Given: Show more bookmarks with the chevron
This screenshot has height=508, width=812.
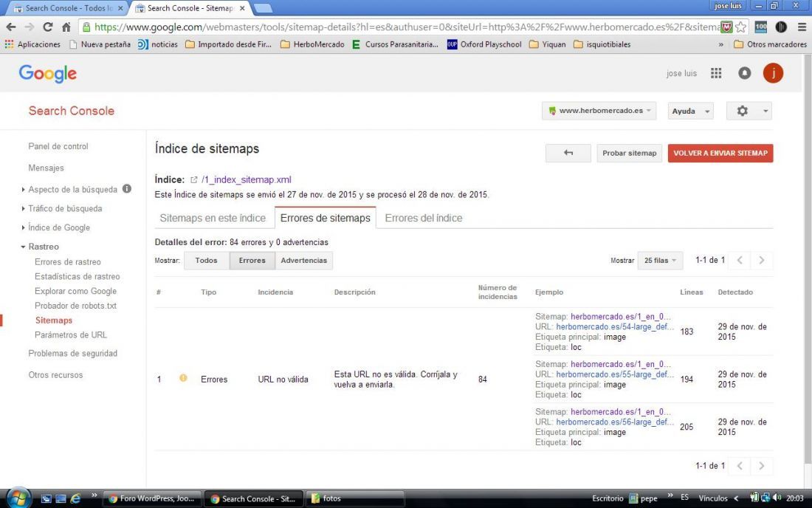Looking at the screenshot, I should coord(721,44).
